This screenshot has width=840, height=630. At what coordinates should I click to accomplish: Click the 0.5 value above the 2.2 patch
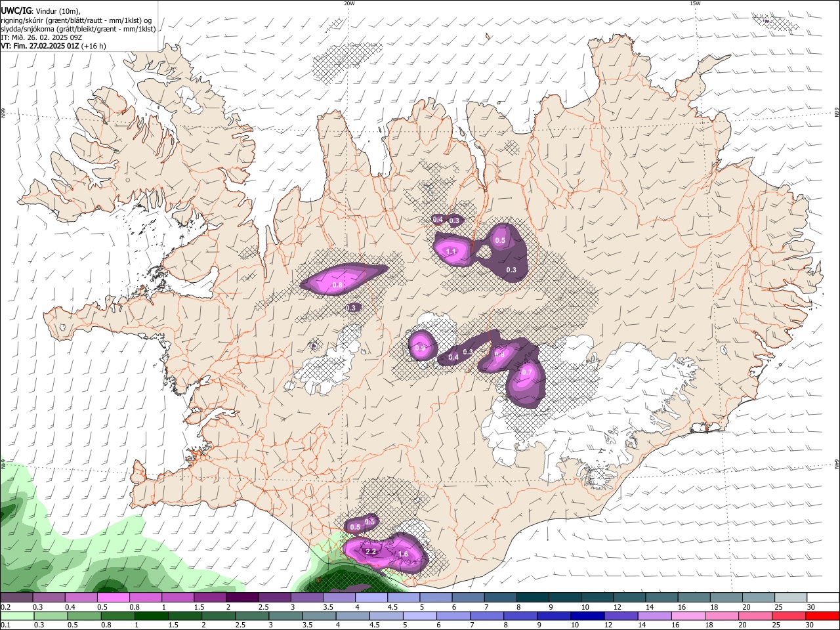(355, 527)
